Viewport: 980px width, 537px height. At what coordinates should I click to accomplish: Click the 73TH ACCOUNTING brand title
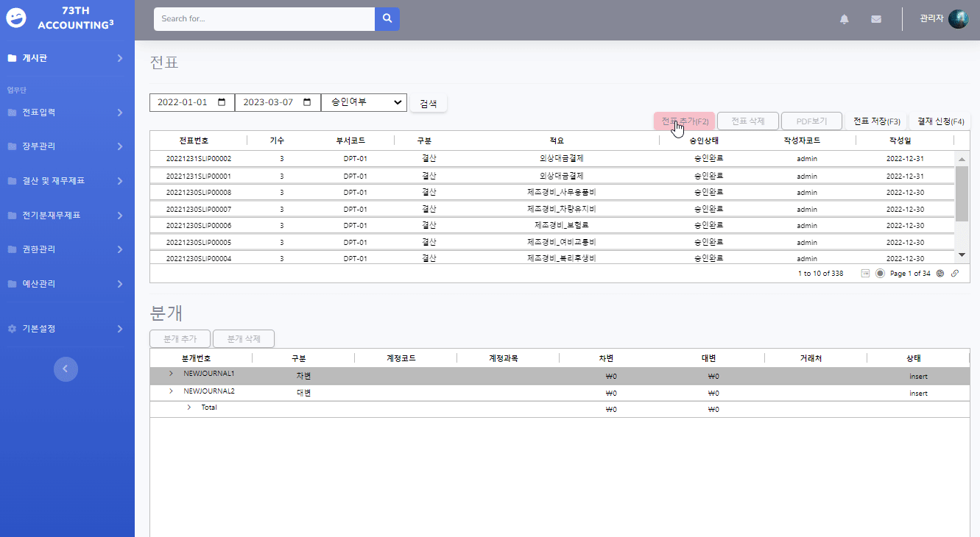75,18
